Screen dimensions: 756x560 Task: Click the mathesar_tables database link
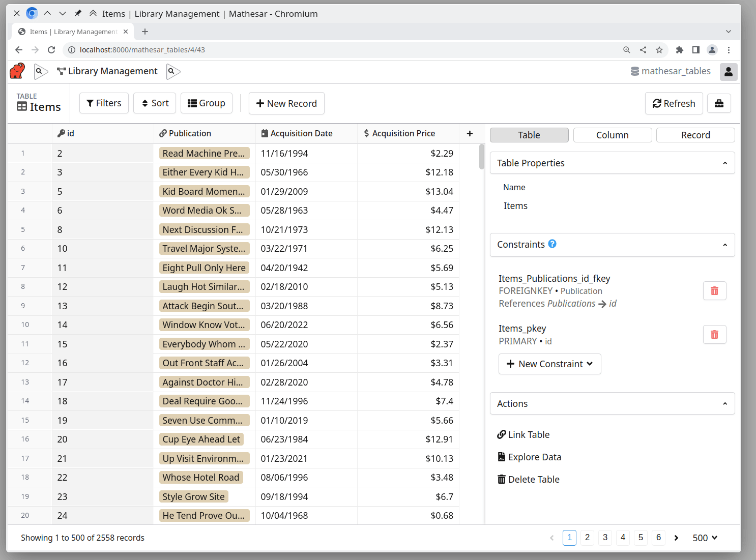point(671,71)
